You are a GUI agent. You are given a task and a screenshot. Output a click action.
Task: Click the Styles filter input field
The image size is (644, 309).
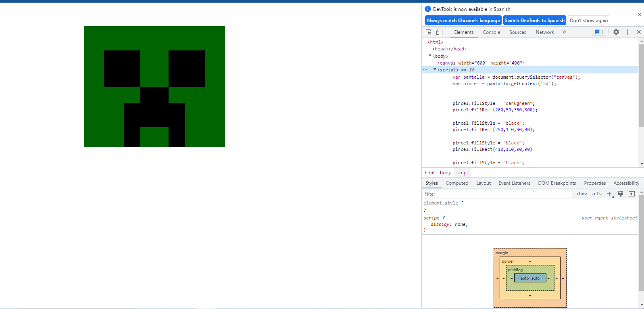click(497, 194)
